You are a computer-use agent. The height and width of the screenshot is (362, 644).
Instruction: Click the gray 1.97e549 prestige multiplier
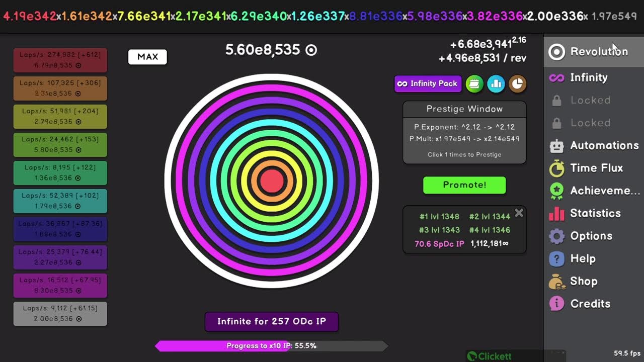coord(614,16)
